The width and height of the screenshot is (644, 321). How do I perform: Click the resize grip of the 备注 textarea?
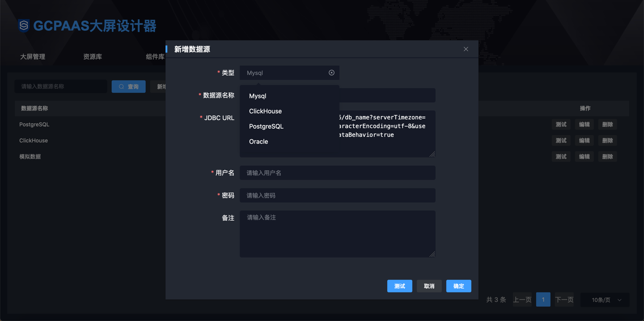click(x=432, y=255)
